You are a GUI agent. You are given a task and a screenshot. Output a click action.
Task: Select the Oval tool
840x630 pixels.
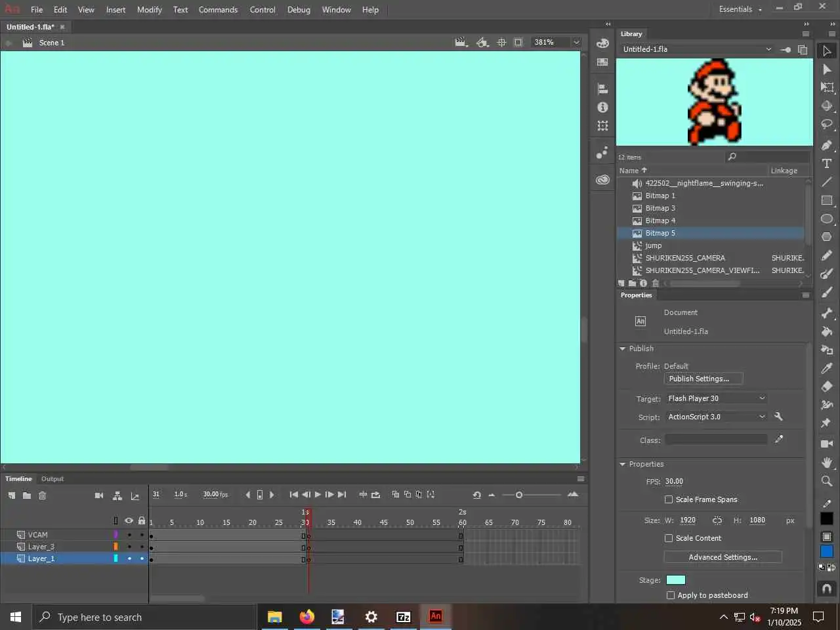[x=827, y=219]
